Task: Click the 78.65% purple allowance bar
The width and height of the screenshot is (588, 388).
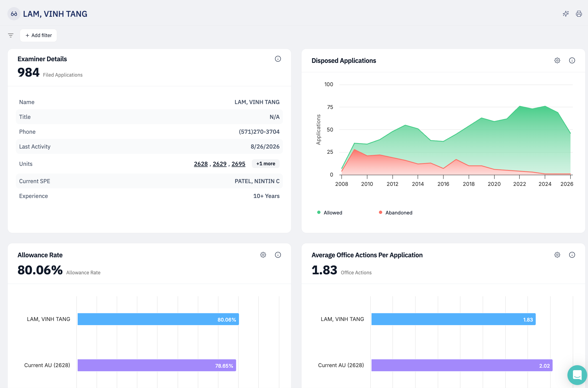Action: [x=157, y=365]
